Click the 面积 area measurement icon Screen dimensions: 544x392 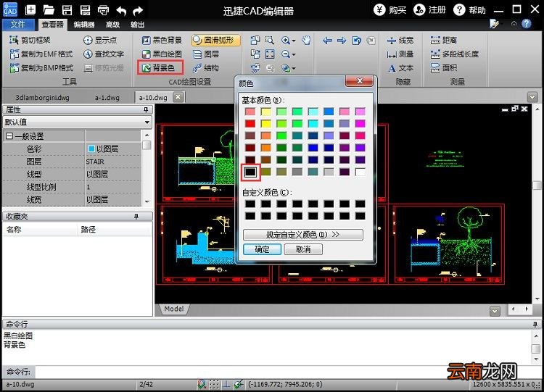coord(434,67)
